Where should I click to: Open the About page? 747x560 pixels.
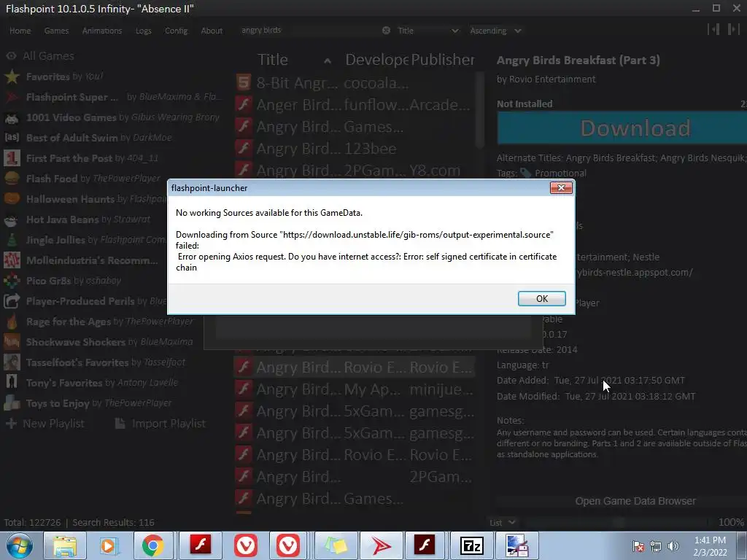point(212,31)
